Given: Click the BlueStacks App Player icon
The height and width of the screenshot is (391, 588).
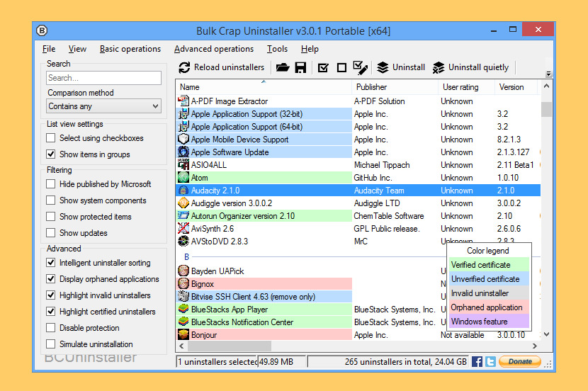Looking at the screenshot, I should pyautogui.click(x=183, y=309).
